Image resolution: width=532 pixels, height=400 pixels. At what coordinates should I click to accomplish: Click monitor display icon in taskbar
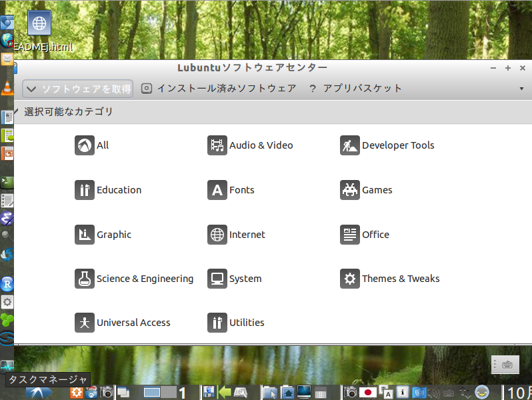(x=303, y=392)
